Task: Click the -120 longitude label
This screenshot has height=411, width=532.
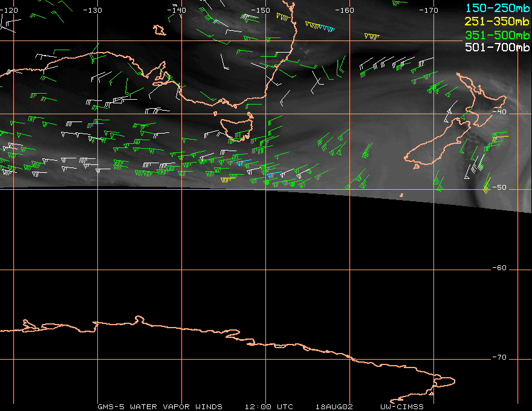Action: pyautogui.click(x=8, y=10)
